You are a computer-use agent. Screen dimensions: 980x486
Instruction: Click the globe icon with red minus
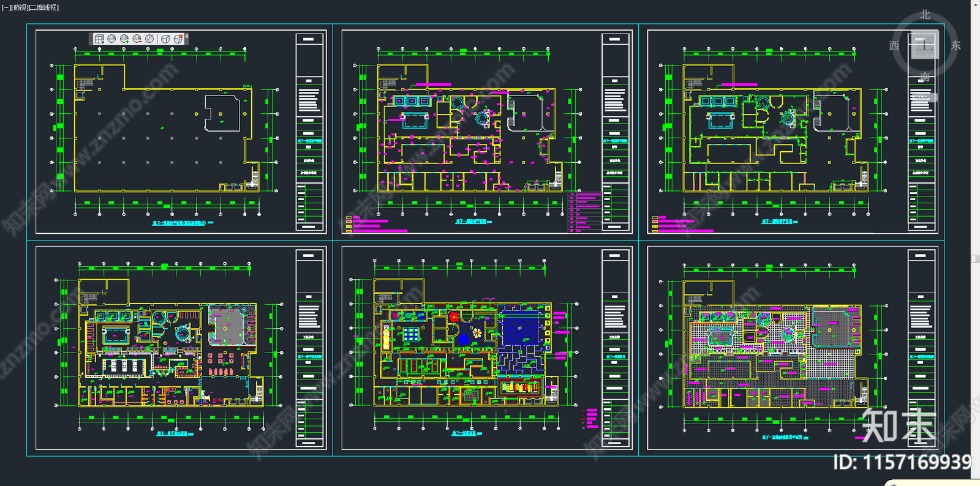(x=137, y=39)
